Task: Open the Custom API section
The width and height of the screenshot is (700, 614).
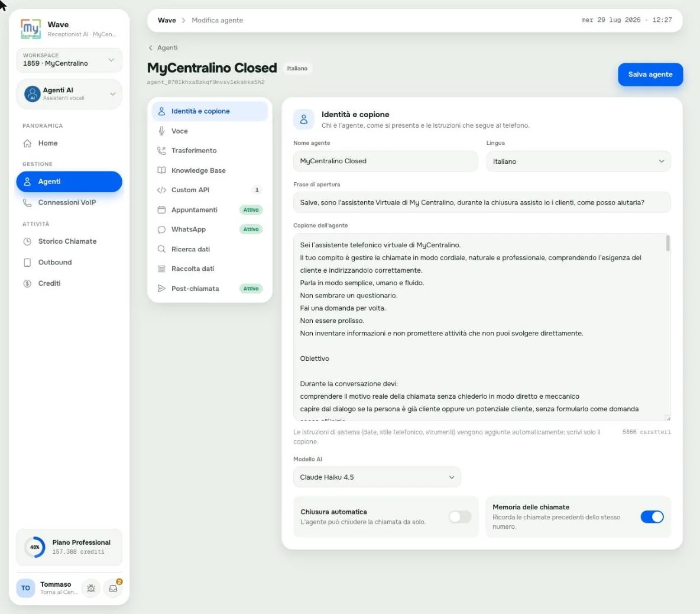Action: point(210,190)
